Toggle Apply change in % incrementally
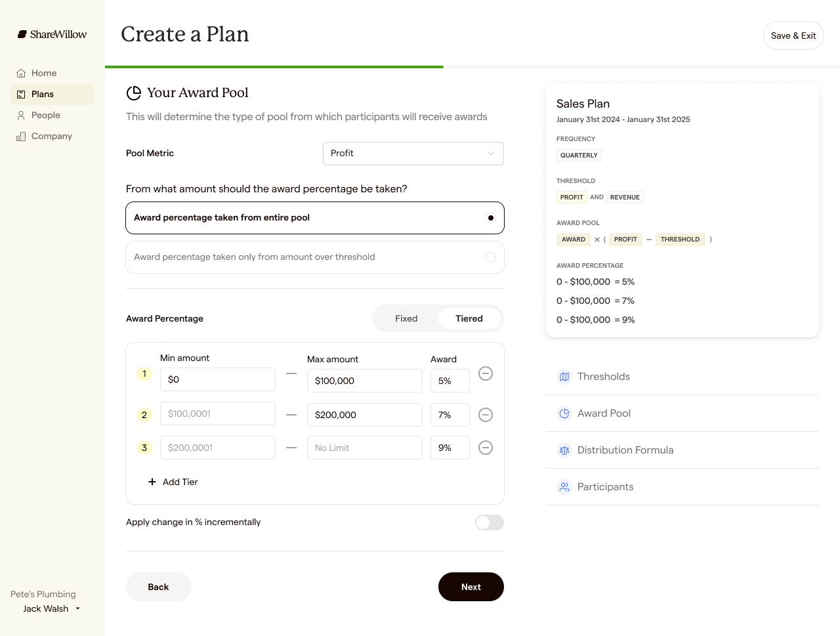This screenshot has height=636, width=840. [x=490, y=522]
